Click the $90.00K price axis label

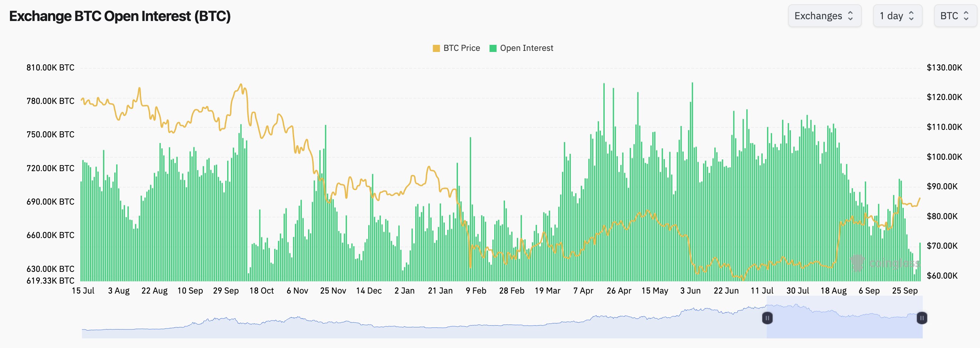942,186
